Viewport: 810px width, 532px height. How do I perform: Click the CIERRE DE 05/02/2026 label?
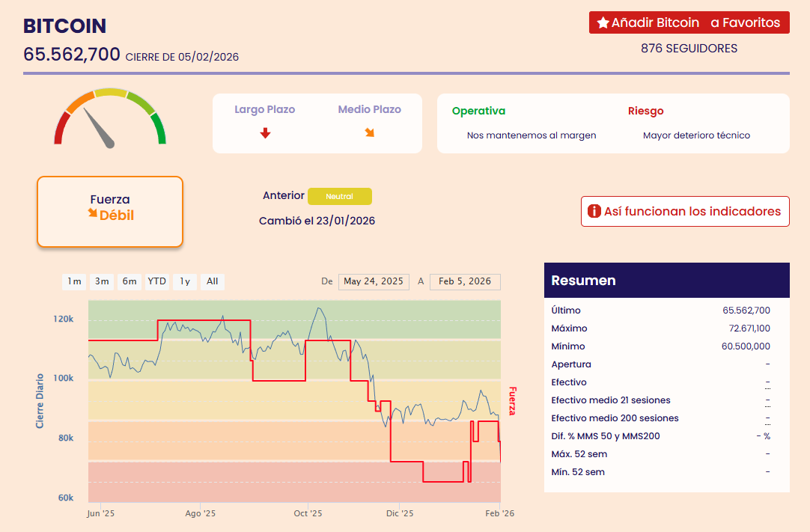pyautogui.click(x=182, y=57)
